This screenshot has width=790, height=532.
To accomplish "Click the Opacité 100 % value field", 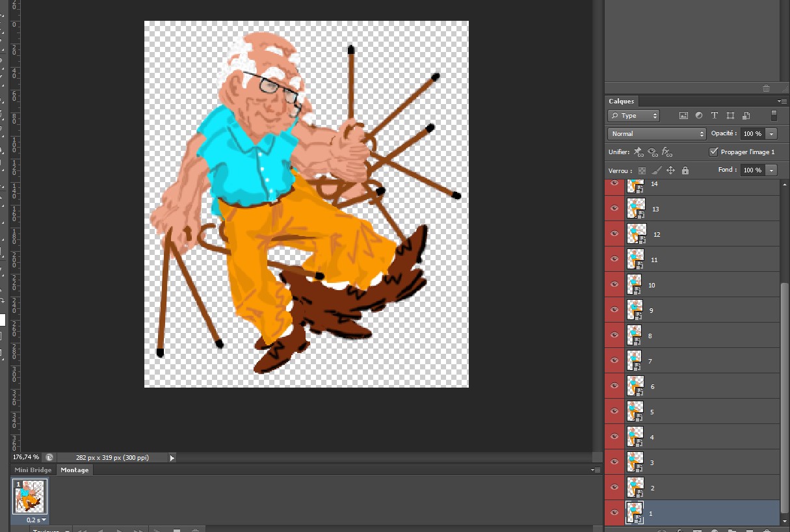I will tap(752, 133).
